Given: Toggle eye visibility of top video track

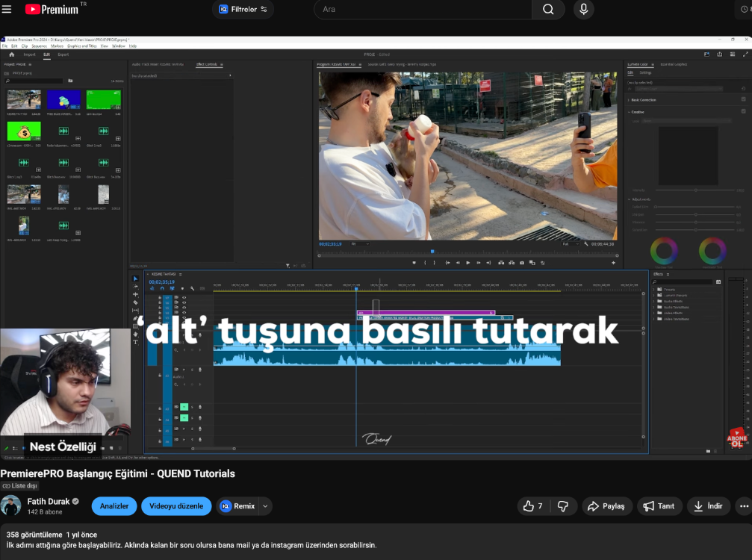Looking at the screenshot, I should [x=184, y=298].
